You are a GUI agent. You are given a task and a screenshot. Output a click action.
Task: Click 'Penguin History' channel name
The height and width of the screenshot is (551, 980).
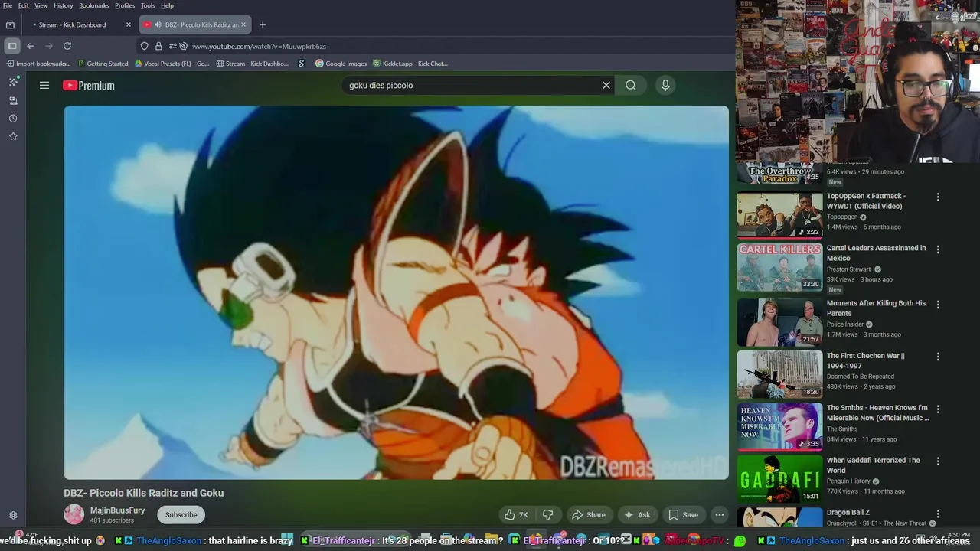click(x=848, y=481)
